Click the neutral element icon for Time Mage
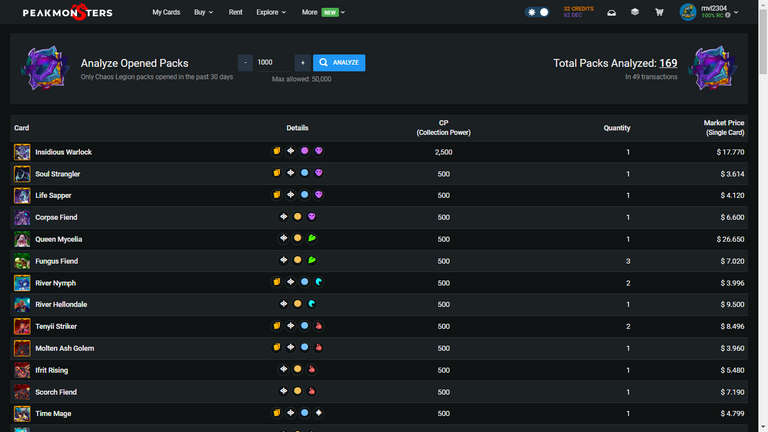 (x=319, y=413)
